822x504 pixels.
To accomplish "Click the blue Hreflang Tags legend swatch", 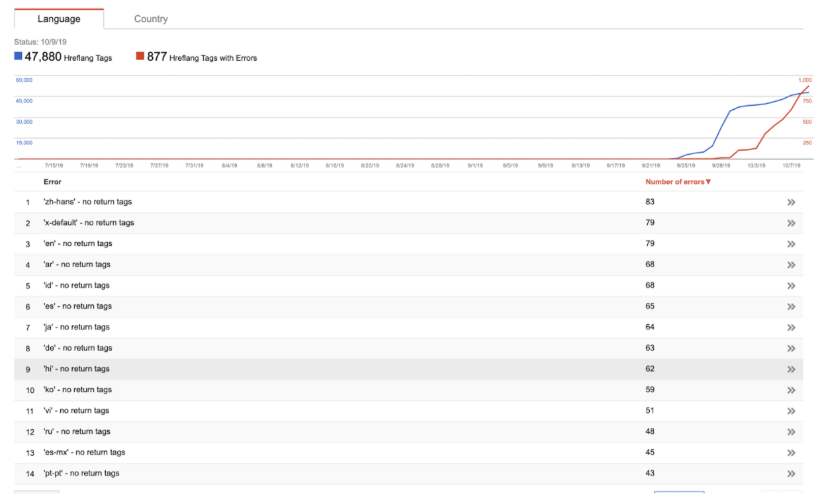I will (x=19, y=57).
